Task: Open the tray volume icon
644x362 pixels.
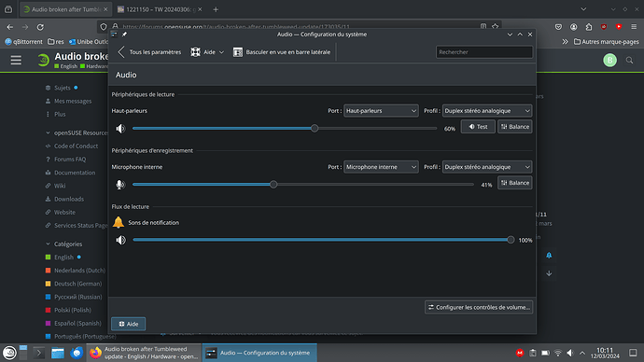Action: coord(570,353)
